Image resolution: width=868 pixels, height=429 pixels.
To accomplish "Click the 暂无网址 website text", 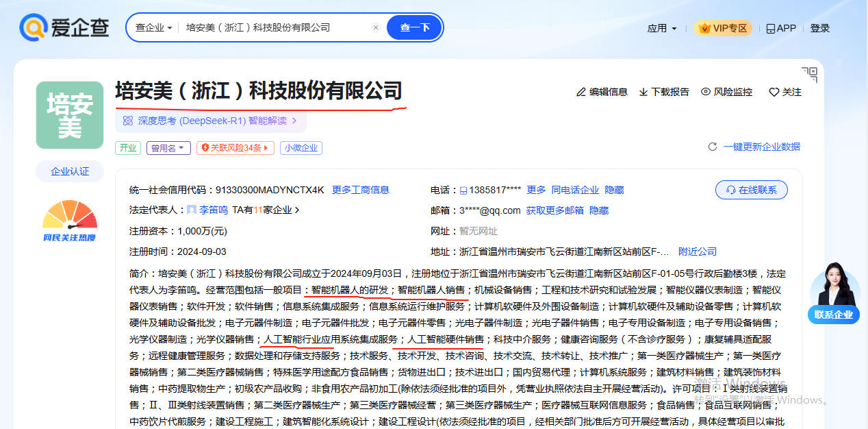I will coord(478,231).
